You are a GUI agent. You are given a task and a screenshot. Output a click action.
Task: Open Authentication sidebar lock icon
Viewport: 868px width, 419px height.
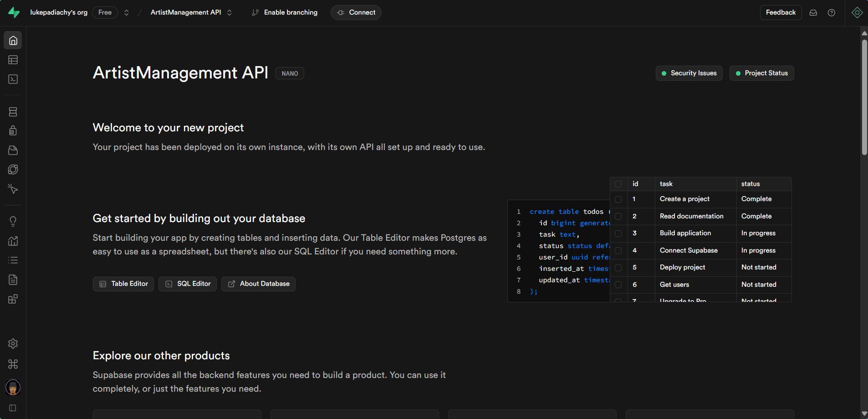[x=13, y=131]
